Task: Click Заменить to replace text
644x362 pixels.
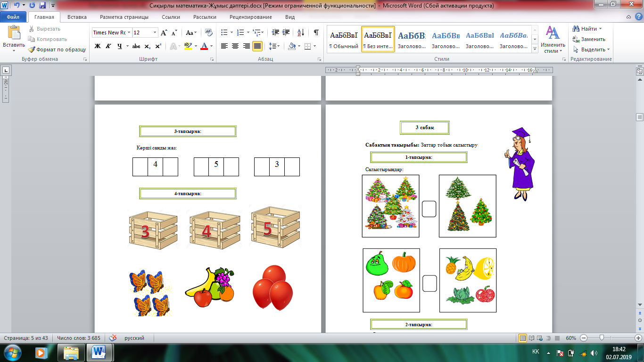Action: tap(589, 39)
